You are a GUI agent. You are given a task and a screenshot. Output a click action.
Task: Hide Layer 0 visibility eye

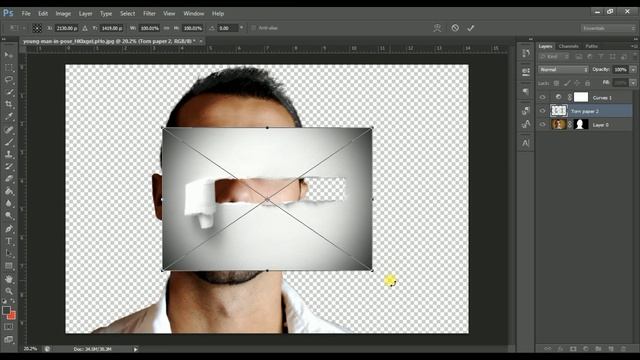pos(542,124)
